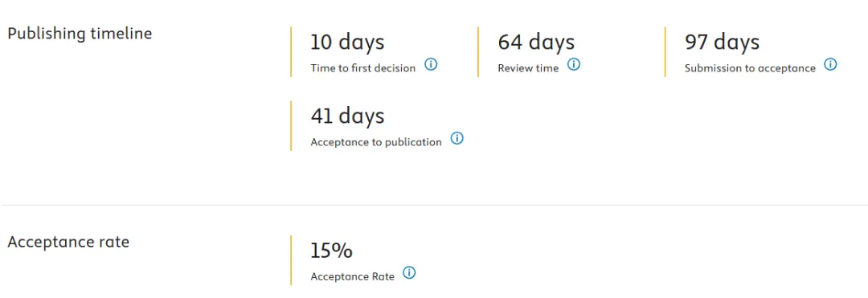This screenshot has width=868, height=298.
Task: Click the 41 days value
Action: click(x=347, y=116)
